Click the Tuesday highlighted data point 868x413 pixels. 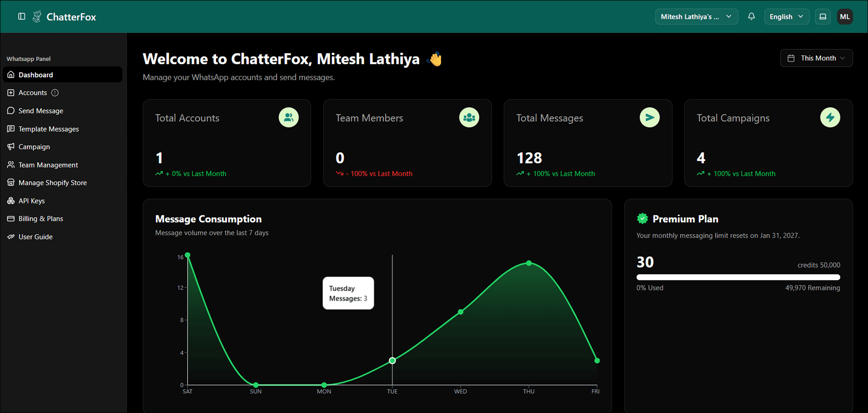coord(392,360)
